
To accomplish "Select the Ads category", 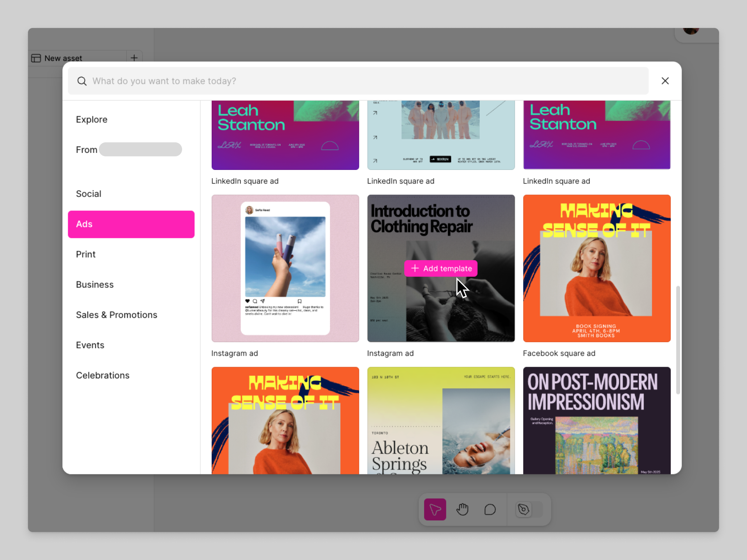I will [131, 224].
